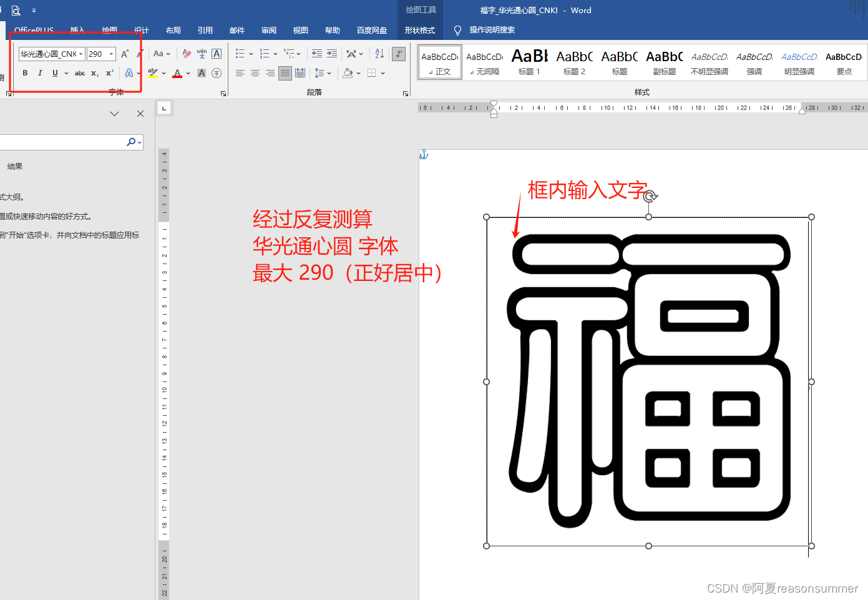The image size is (868, 600).
Task: Open the 布局 ribbon tab
Action: (x=173, y=30)
